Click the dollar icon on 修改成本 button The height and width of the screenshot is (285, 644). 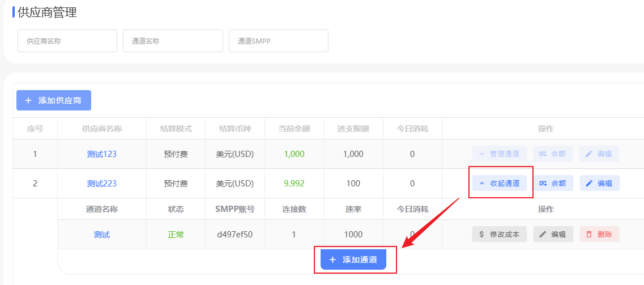(481, 234)
